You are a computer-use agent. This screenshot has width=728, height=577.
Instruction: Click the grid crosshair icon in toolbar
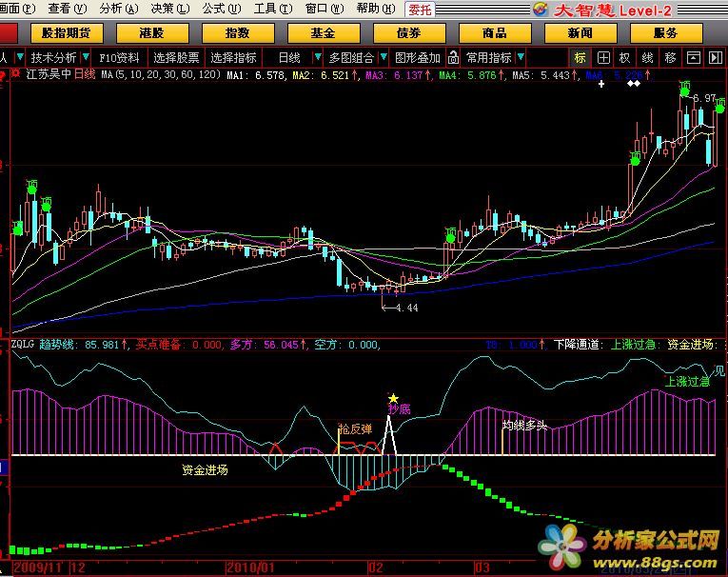coord(602,57)
